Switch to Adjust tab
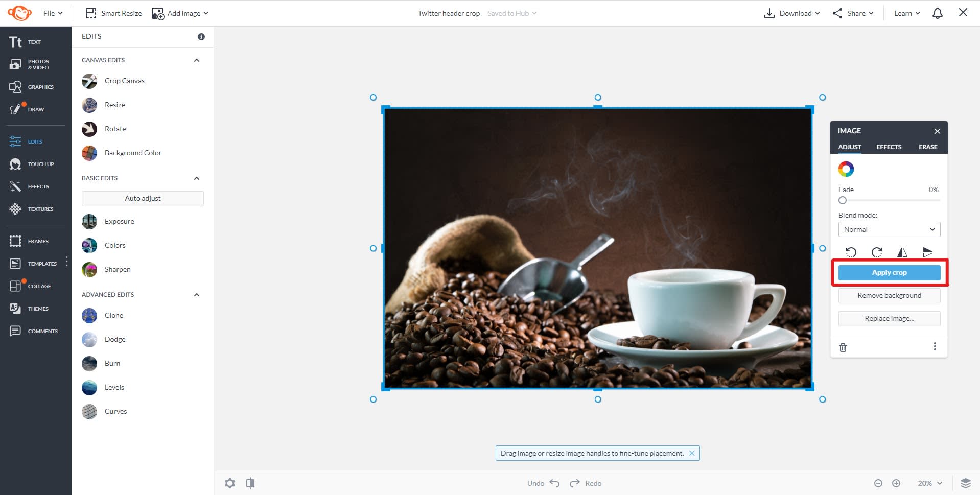The image size is (980, 495). point(850,147)
